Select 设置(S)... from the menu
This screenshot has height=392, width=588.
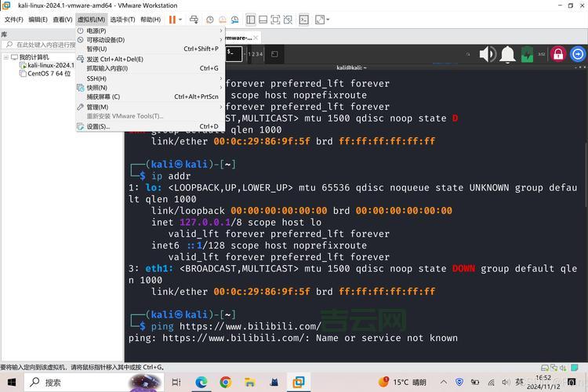(x=98, y=126)
